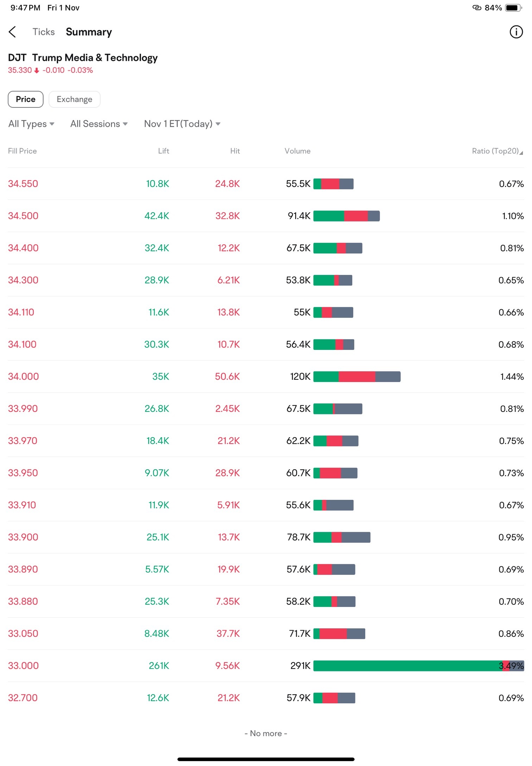
Task: Tap the 37.7K hit value
Action: [228, 633]
